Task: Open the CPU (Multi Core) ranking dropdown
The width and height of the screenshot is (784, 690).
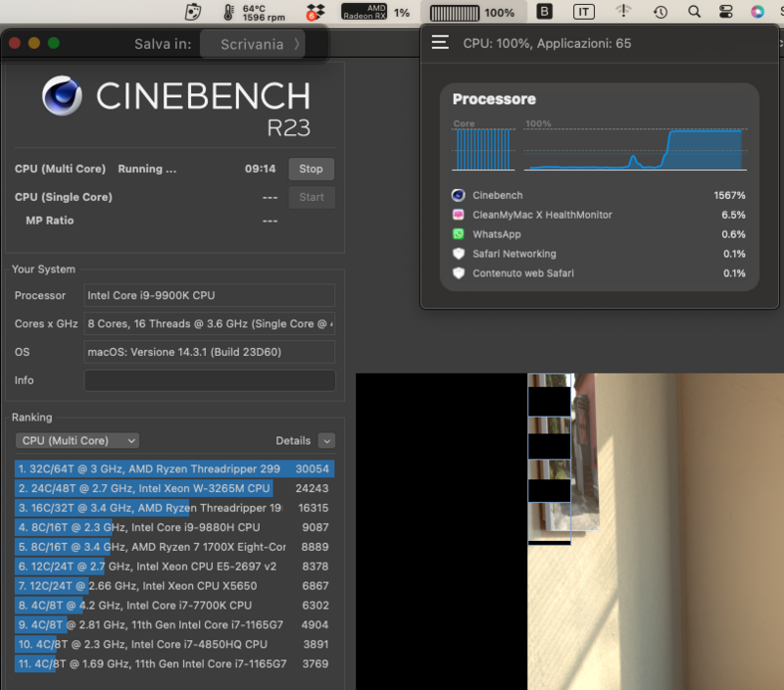Action: [x=77, y=440]
